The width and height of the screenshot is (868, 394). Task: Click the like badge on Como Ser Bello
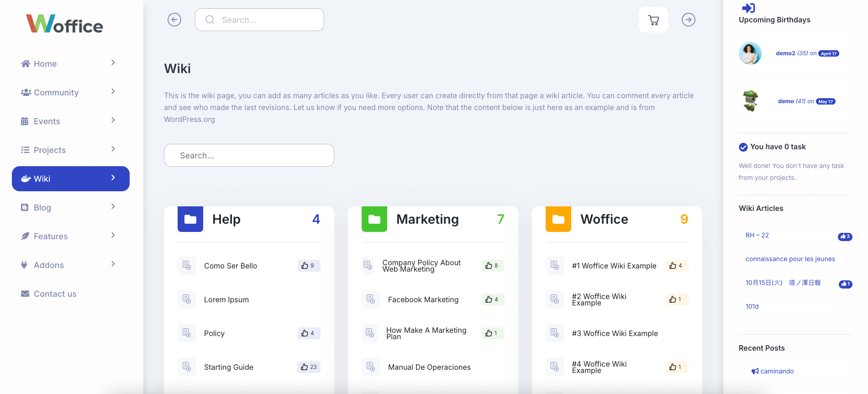click(309, 266)
